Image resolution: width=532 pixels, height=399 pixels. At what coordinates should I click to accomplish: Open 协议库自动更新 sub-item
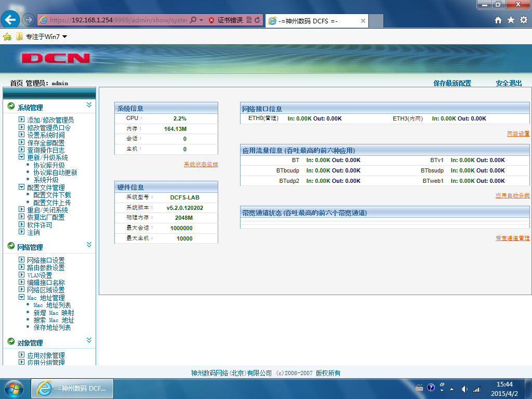click(55, 172)
